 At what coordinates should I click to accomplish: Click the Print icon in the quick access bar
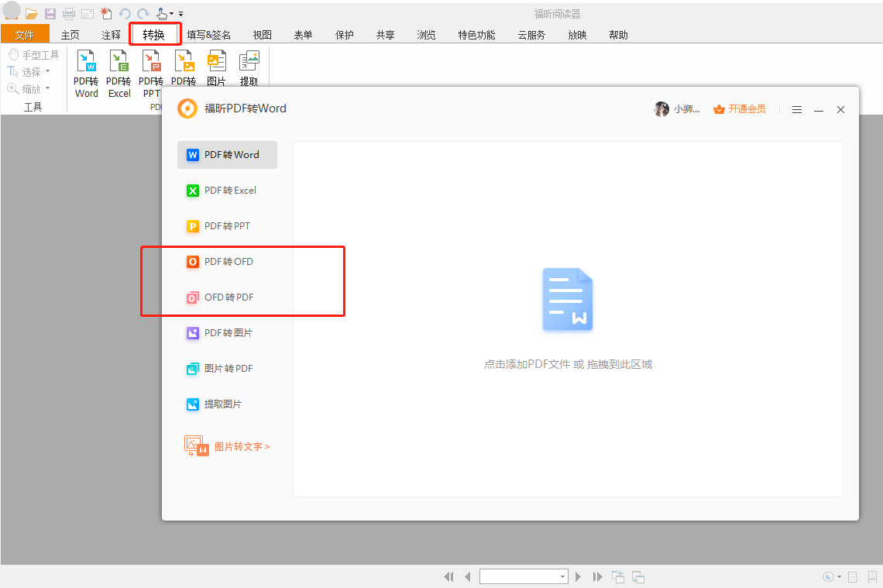pos(68,13)
